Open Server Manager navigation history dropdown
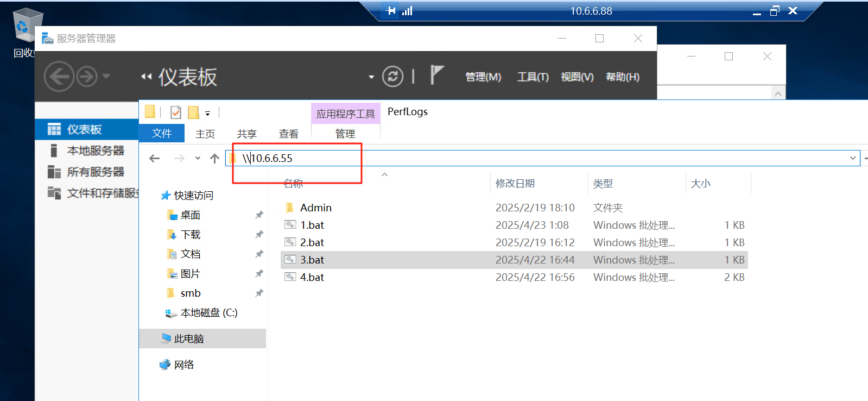Viewport: 868px width, 401px height. (x=106, y=76)
